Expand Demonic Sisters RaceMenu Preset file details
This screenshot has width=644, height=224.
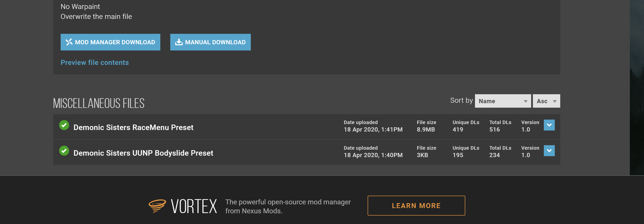pyautogui.click(x=549, y=125)
